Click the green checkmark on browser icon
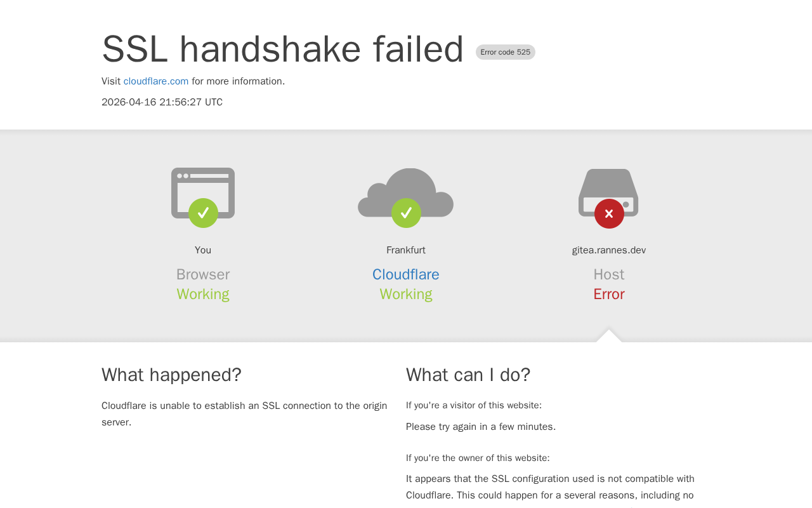The width and height of the screenshot is (812, 508). pos(203,213)
